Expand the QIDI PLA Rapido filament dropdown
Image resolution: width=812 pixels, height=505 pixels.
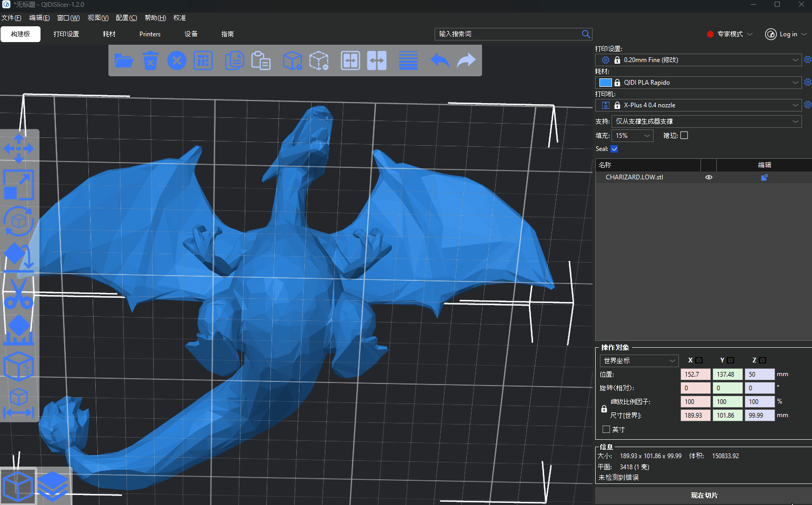click(795, 83)
